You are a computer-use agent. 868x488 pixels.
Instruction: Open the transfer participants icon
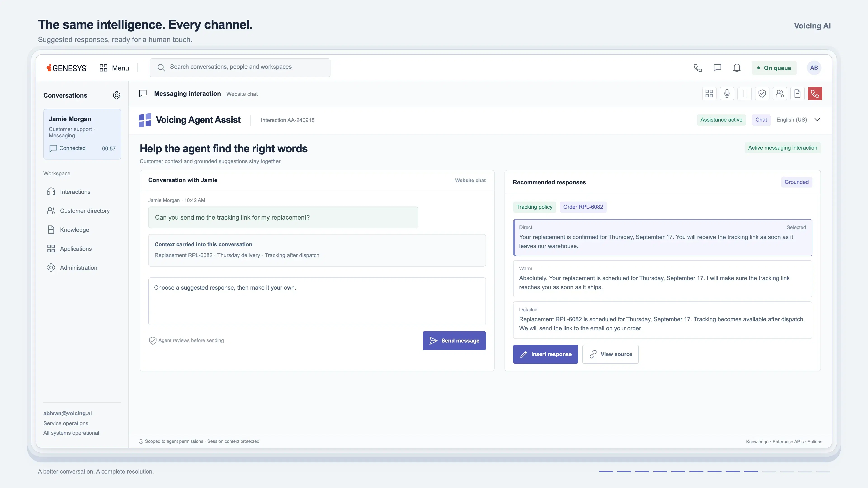pos(780,94)
